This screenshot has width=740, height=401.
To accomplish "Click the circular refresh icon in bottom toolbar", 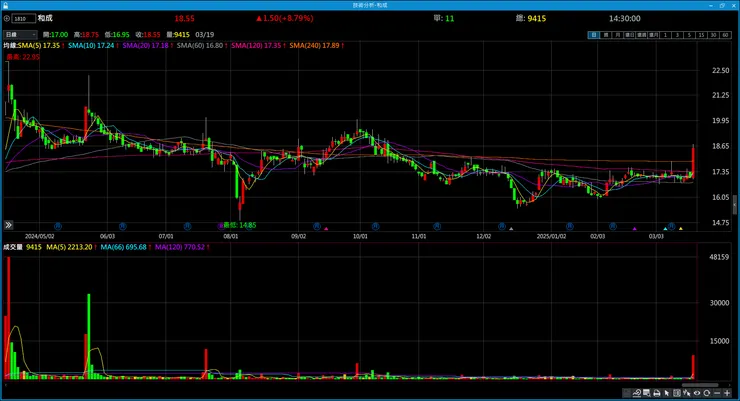I will (x=706, y=393).
